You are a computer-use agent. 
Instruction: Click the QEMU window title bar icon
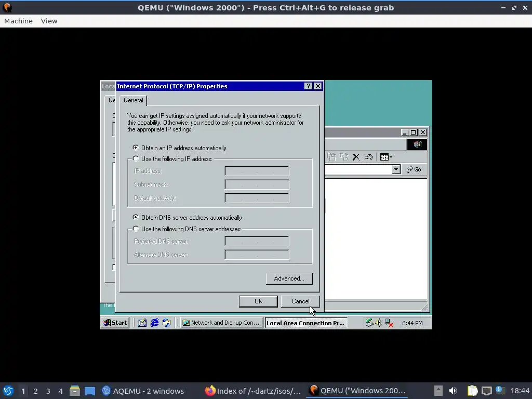7,7
